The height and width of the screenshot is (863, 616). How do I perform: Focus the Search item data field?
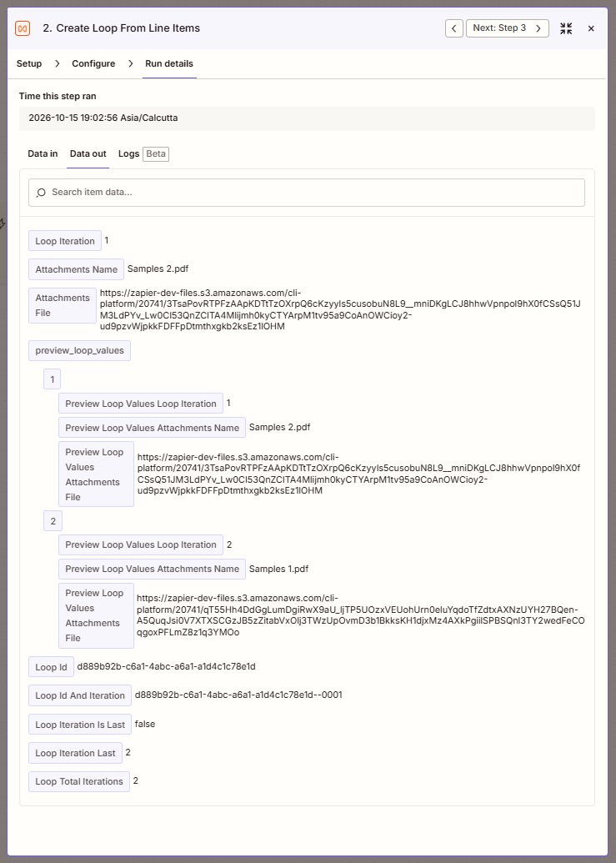[x=307, y=193]
